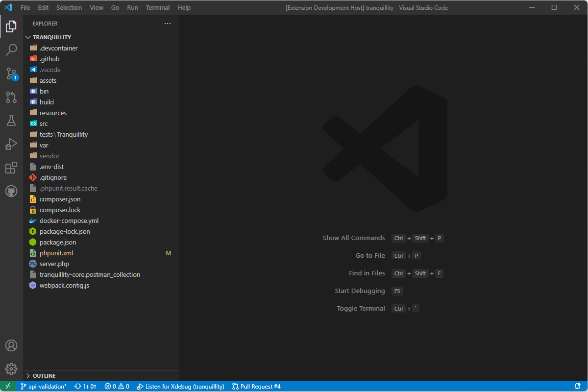Open the tranquillity-core.postman_collection file

(101, 274)
